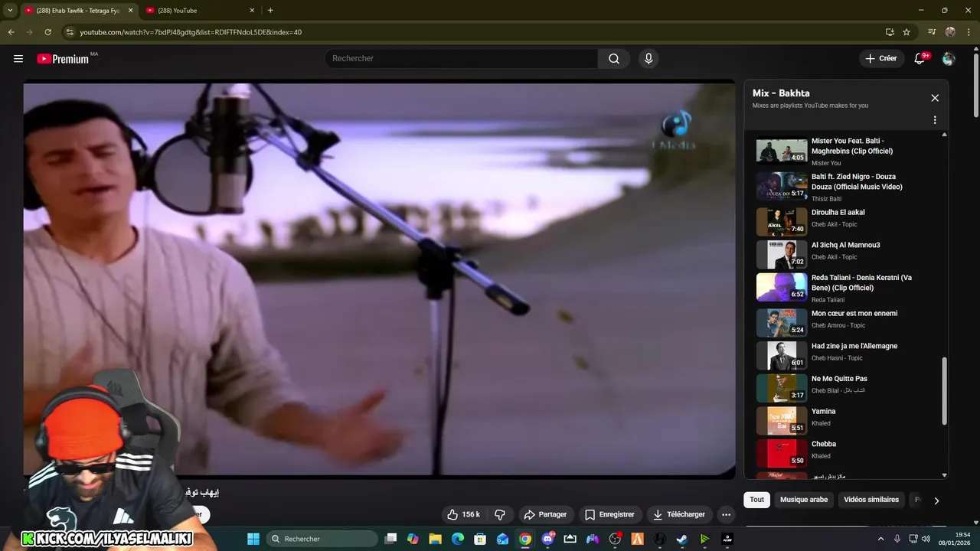This screenshot has width=980, height=551.
Task: Play Reda Taliani Denia Keratni clip
Action: click(846, 288)
